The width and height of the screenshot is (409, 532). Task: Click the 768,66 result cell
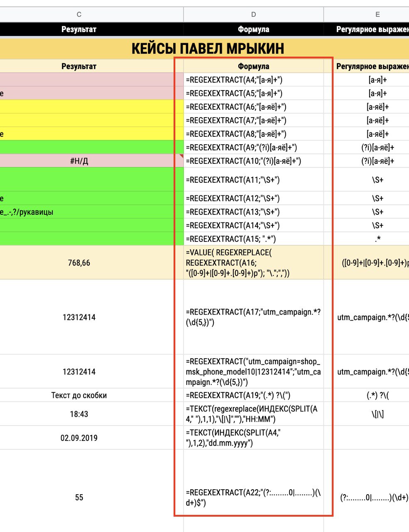pyautogui.click(x=91, y=263)
